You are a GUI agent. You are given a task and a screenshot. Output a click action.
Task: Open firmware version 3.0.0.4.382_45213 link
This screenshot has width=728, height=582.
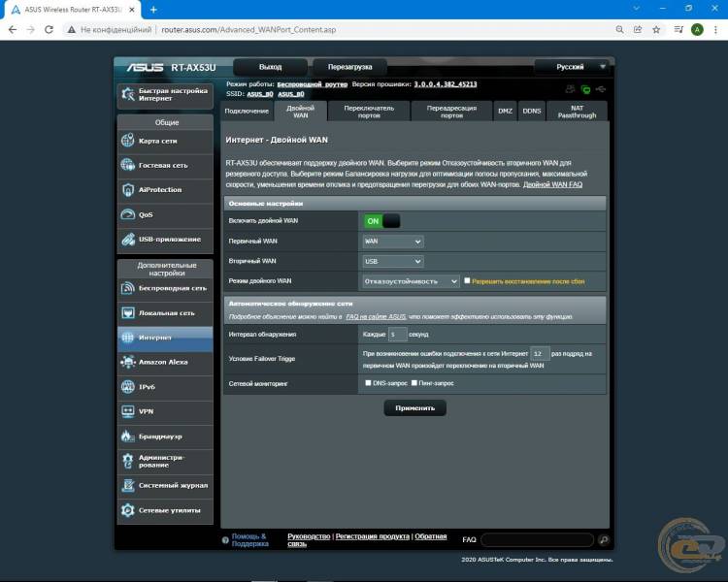446,84
